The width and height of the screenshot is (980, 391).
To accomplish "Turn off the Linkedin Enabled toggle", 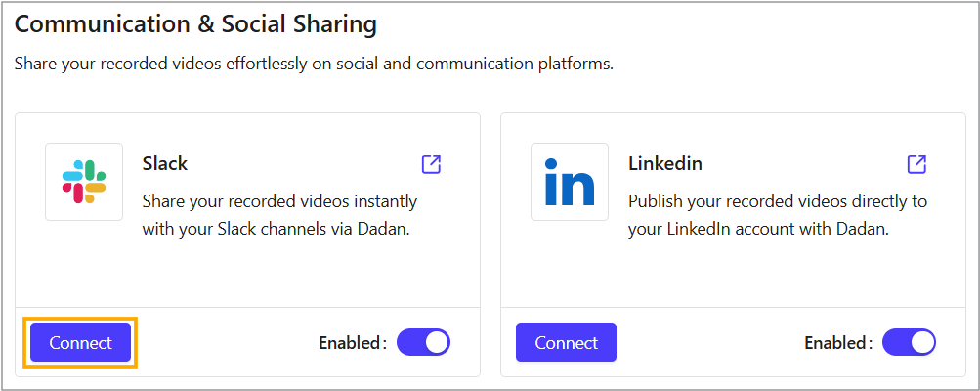I will 909,342.
